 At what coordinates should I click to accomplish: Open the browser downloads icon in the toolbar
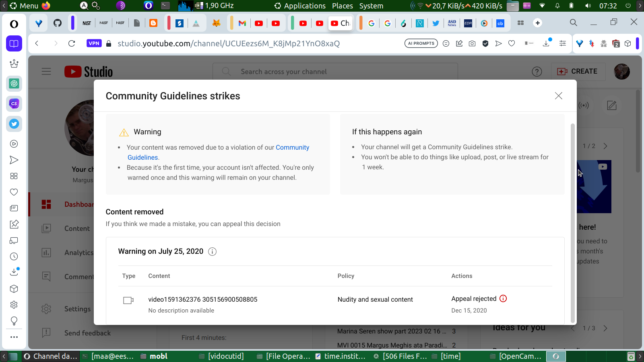pyautogui.click(x=546, y=43)
